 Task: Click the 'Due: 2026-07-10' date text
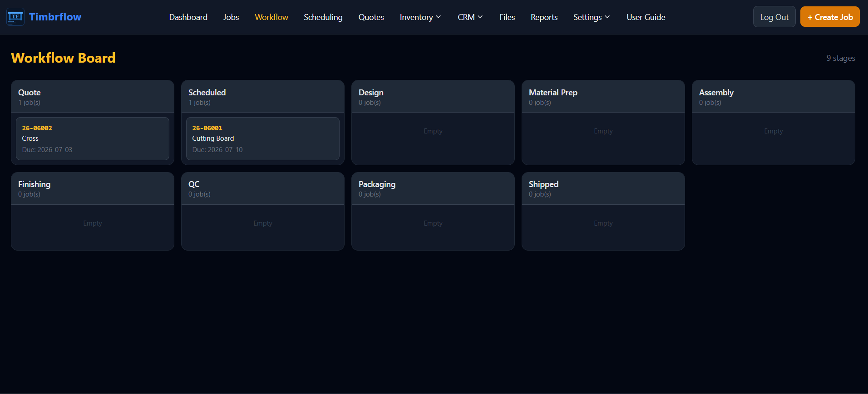coord(217,150)
